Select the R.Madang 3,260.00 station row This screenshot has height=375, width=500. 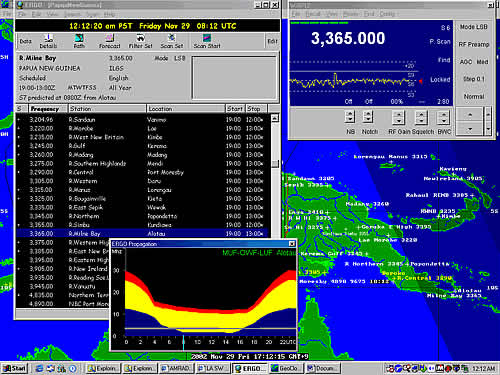[x=143, y=155]
